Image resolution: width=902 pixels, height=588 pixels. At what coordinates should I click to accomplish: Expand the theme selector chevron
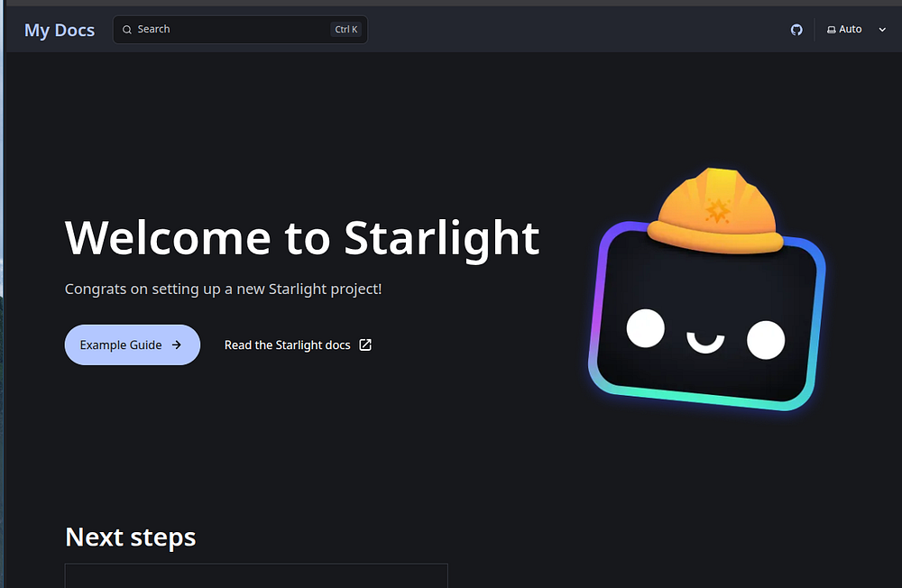click(x=882, y=30)
